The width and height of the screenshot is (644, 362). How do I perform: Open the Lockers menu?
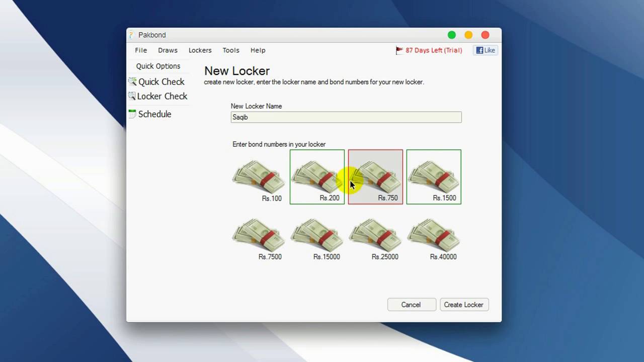click(x=200, y=50)
